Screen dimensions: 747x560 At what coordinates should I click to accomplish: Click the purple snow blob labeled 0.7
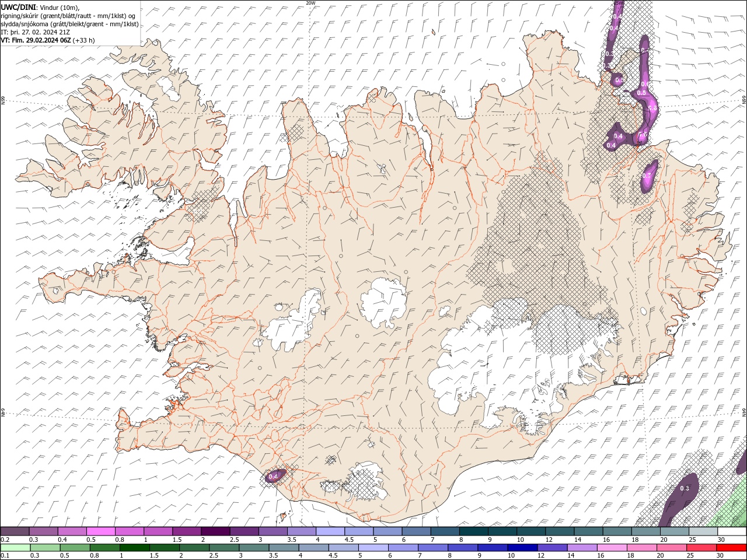[x=648, y=176]
